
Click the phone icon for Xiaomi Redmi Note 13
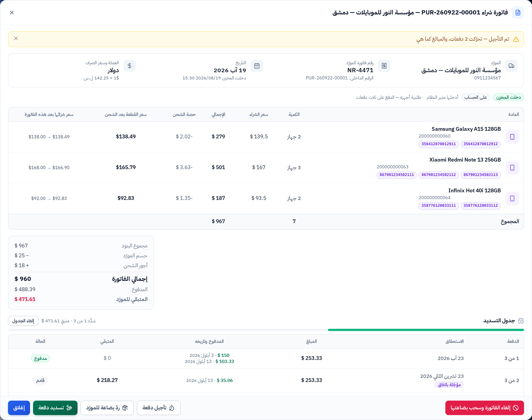(512, 167)
